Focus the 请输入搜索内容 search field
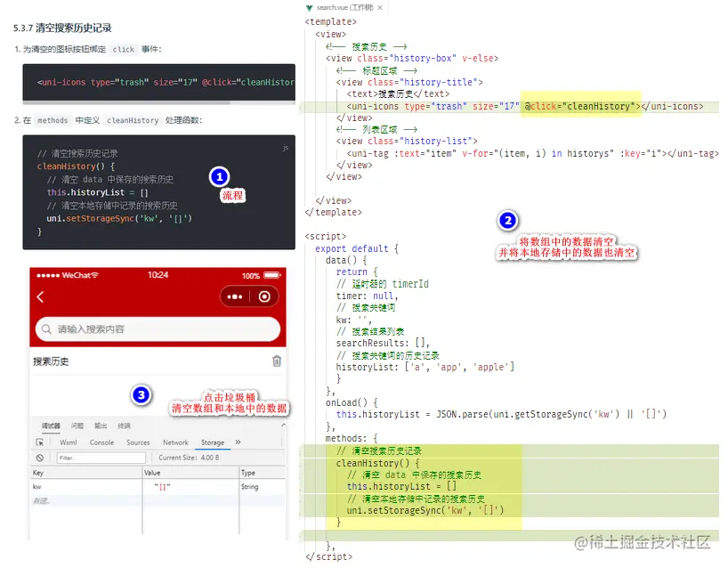The height and width of the screenshot is (568, 728). point(158,329)
